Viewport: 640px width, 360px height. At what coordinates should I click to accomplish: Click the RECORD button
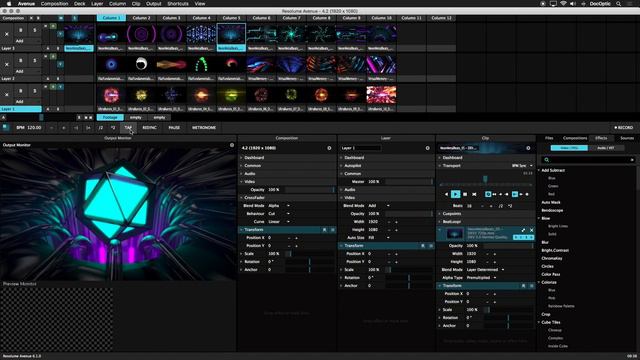pos(624,128)
